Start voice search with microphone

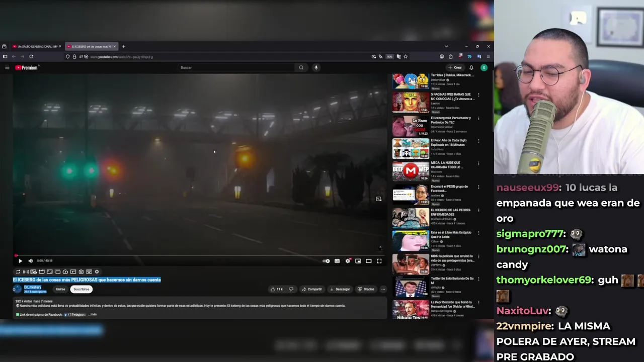[316, 67]
